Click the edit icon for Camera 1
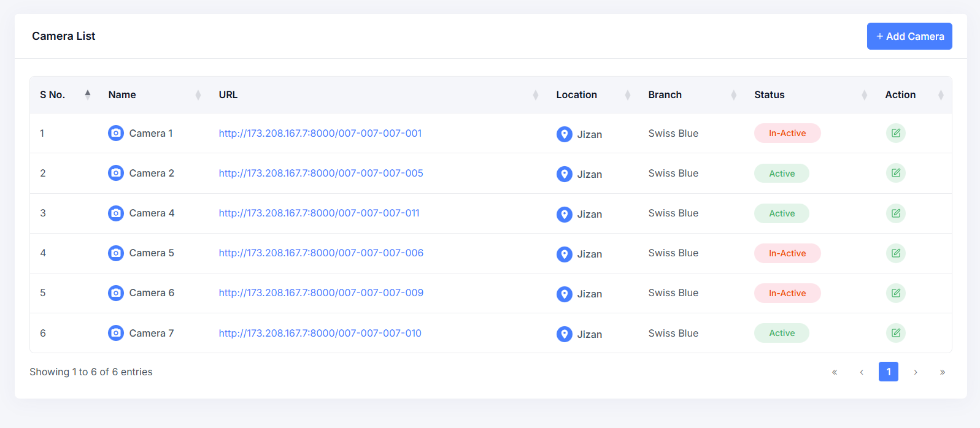980x428 pixels. tap(895, 133)
